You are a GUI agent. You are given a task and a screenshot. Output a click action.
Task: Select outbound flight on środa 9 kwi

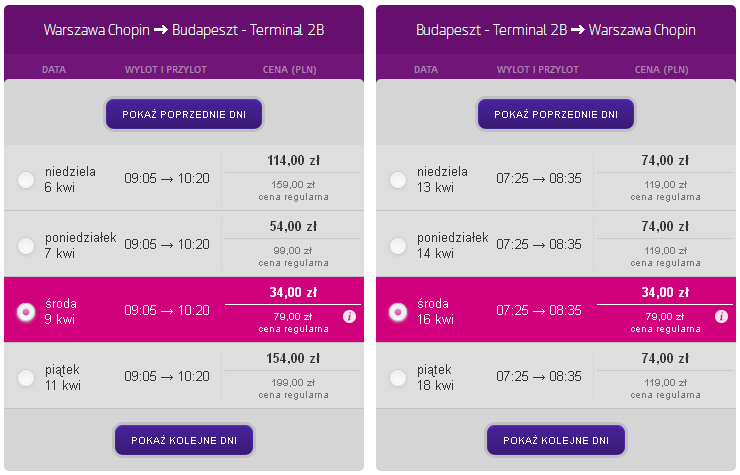(26, 312)
